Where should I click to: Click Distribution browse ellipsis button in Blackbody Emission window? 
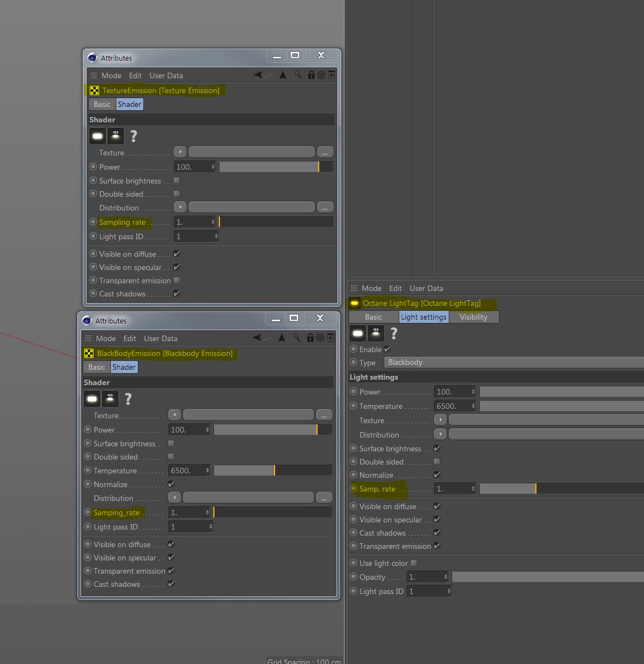pyautogui.click(x=324, y=497)
